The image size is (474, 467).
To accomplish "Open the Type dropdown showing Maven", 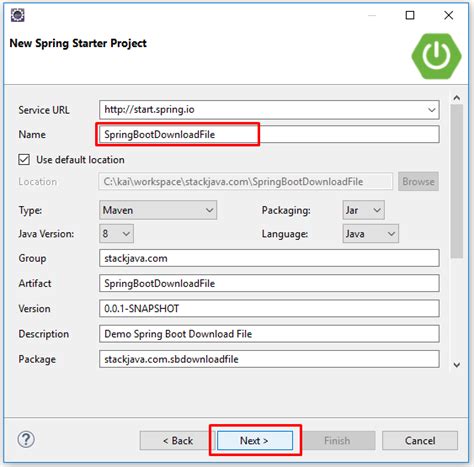I will point(158,210).
